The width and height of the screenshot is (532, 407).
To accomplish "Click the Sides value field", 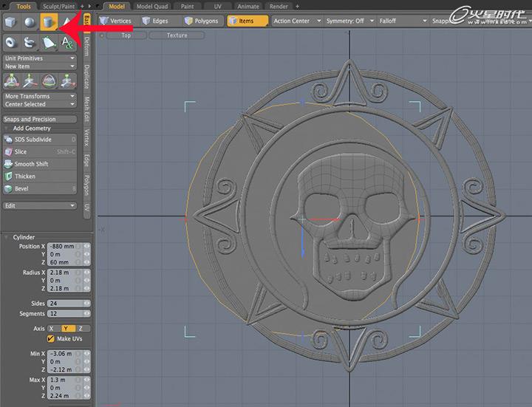I will 65,304.
